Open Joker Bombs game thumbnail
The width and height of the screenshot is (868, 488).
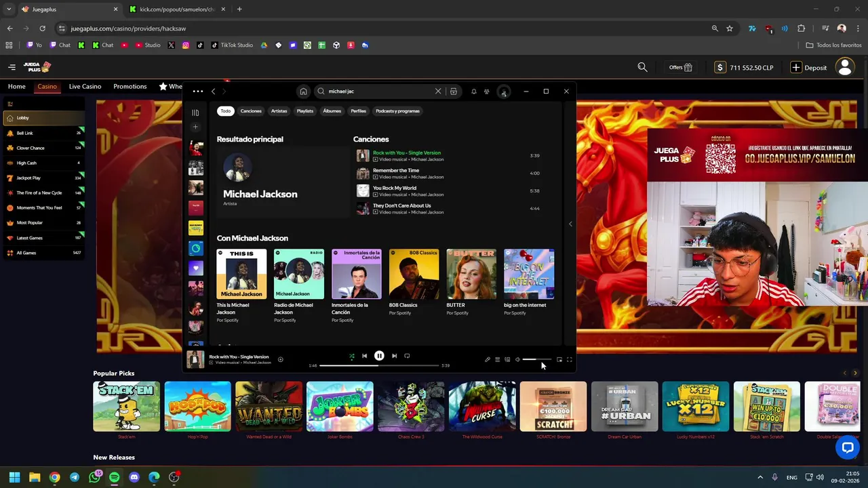[340, 407]
